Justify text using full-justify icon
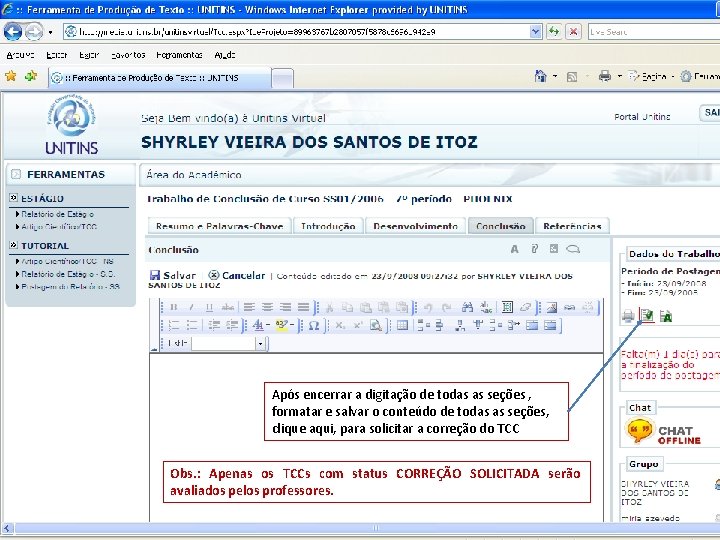720x540 pixels. tap(304, 307)
